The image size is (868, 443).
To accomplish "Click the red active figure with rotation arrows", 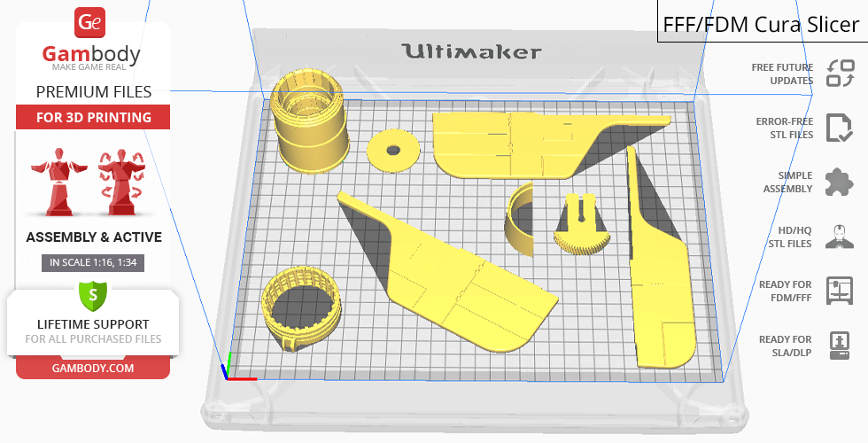I will [x=120, y=181].
